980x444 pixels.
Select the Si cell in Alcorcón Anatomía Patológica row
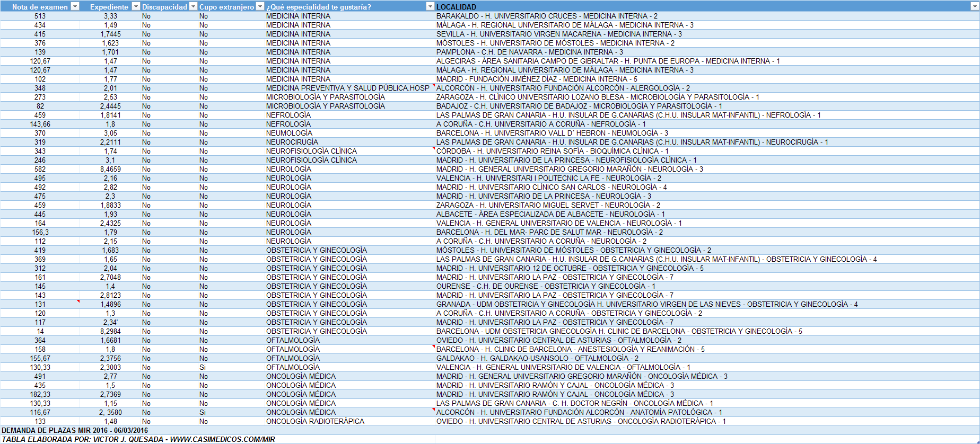(x=232, y=412)
